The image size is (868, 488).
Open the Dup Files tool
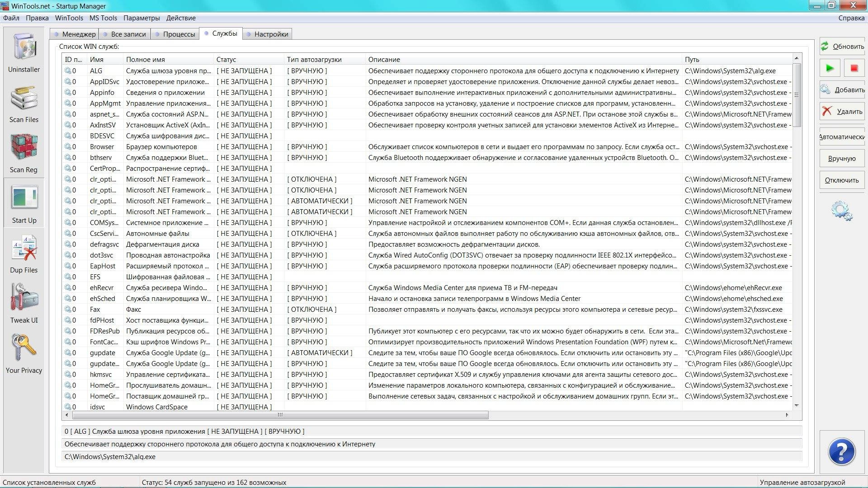(24, 248)
